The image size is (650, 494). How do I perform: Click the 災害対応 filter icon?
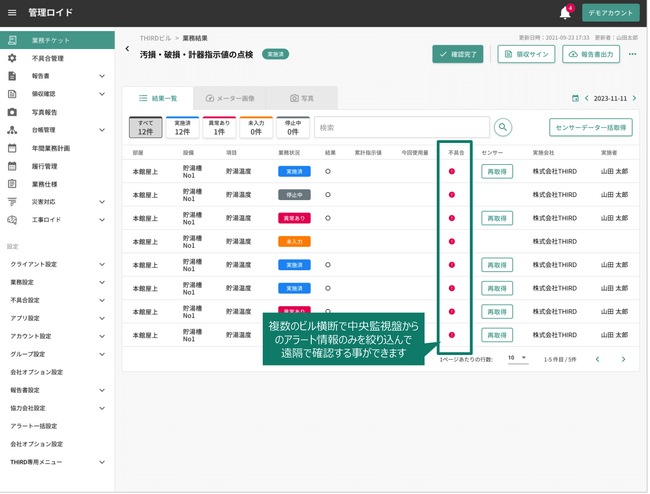click(x=12, y=202)
